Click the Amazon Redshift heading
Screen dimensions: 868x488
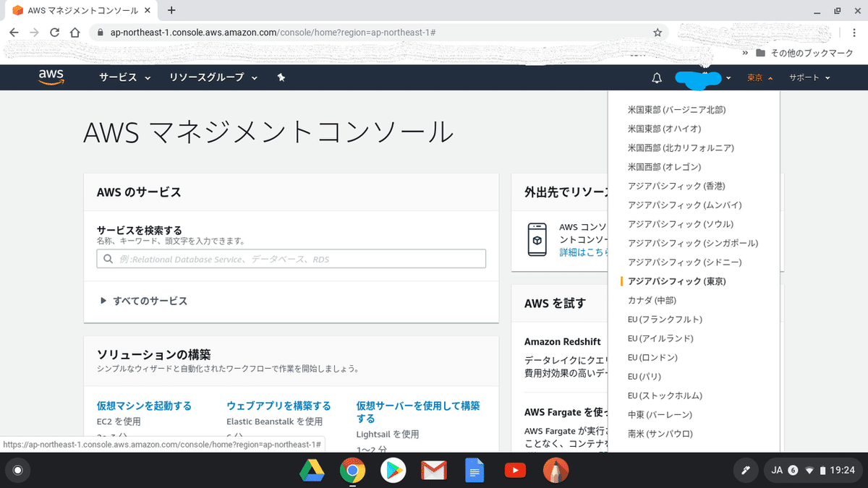(563, 341)
